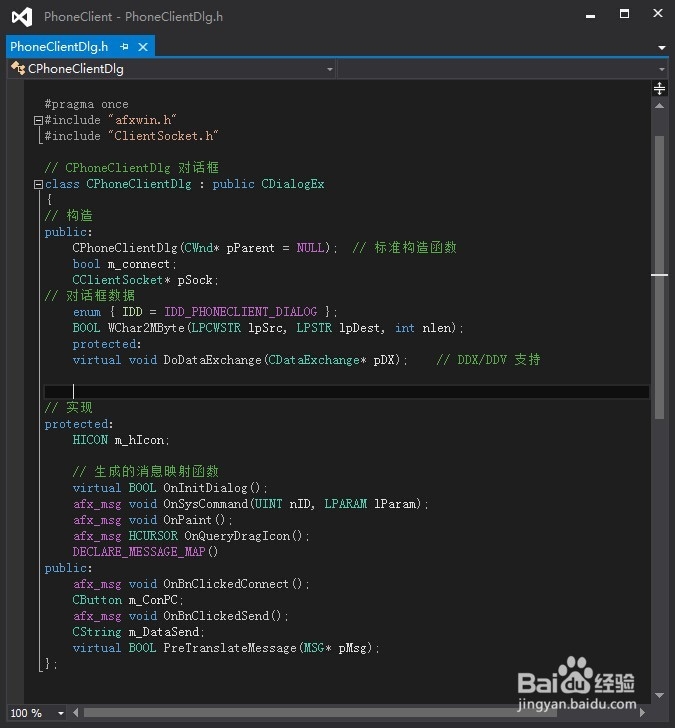Click the "afxwin.h" include string

[142, 120]
